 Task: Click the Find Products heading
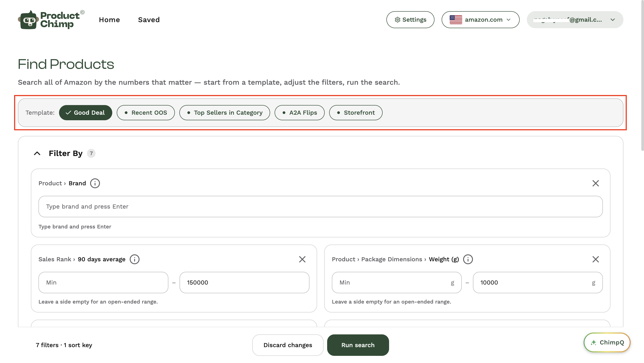[66, 64]
